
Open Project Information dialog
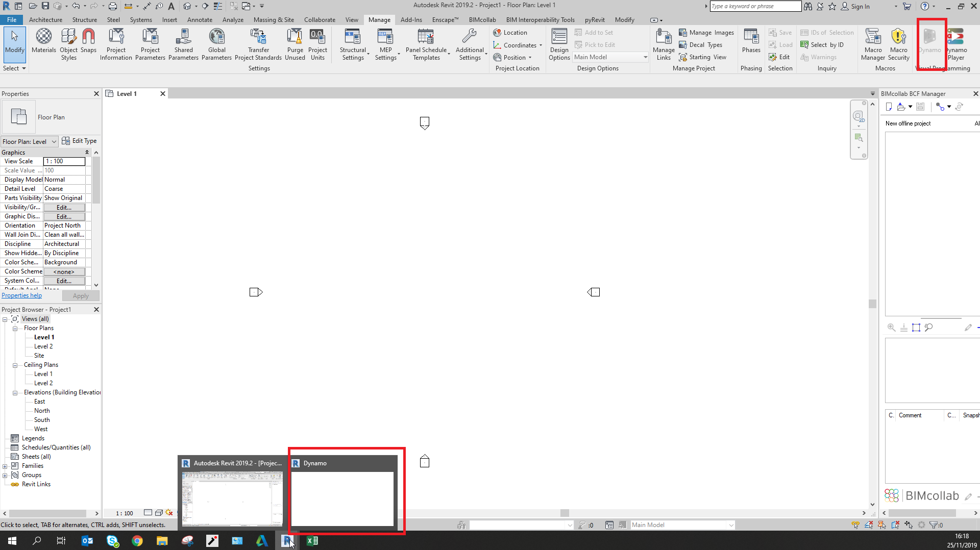click(116, 44)
